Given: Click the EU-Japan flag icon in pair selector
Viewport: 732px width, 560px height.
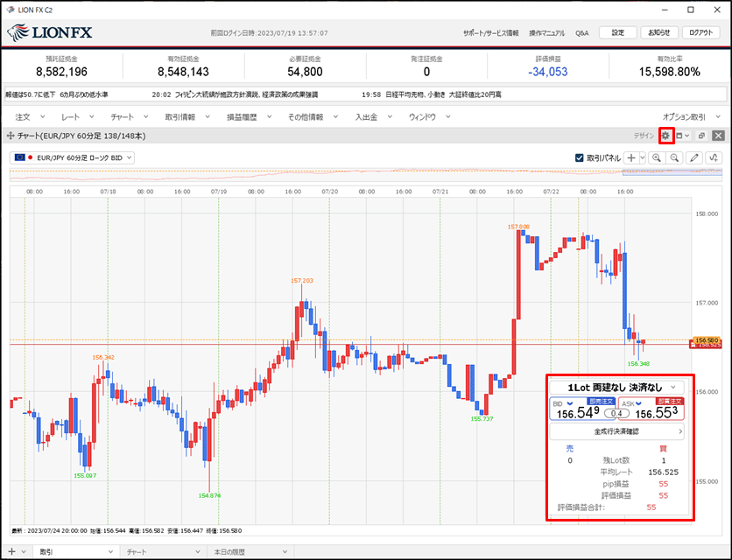Looking at the screenshot, I should [23, 157].
